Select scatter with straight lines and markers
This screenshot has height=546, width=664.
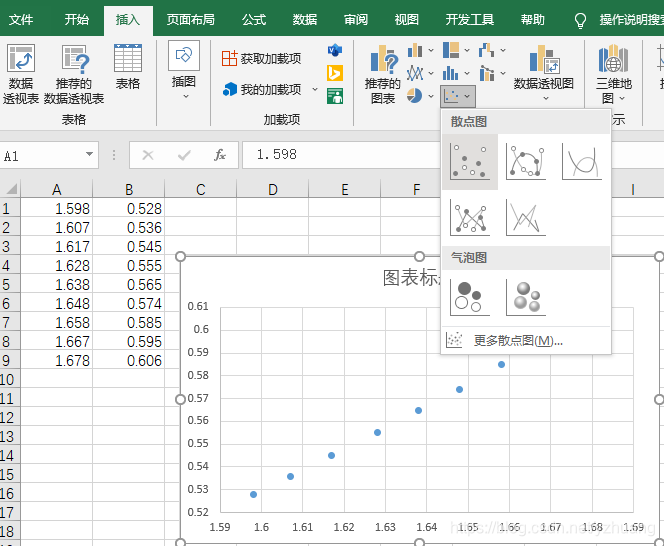pyautogui.click(x=470, y=218)
